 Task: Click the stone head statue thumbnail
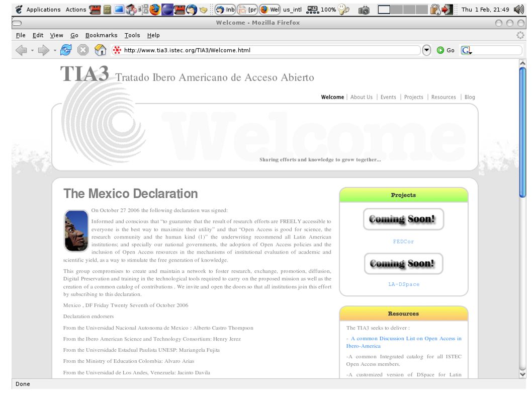coord(76,230)
